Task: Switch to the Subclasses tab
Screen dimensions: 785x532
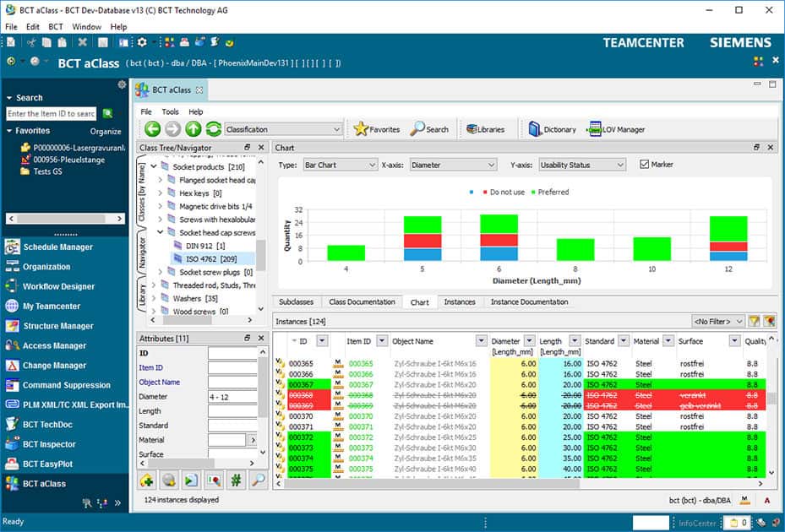Action: (x=296, y=301)
